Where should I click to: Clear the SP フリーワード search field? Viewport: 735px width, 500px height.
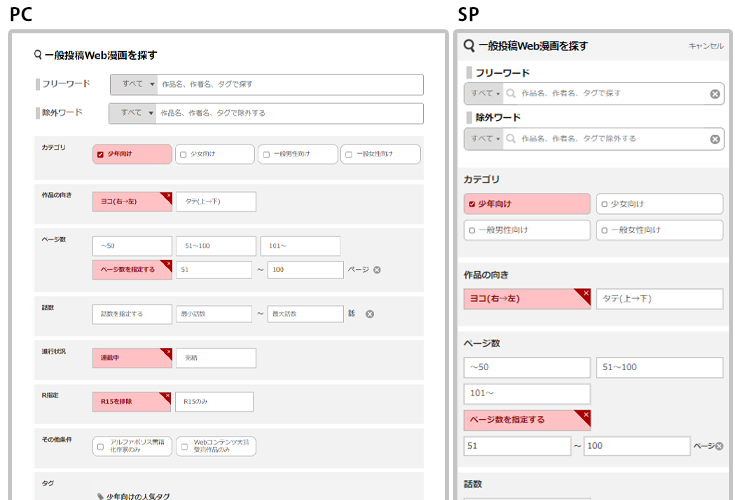714,94
